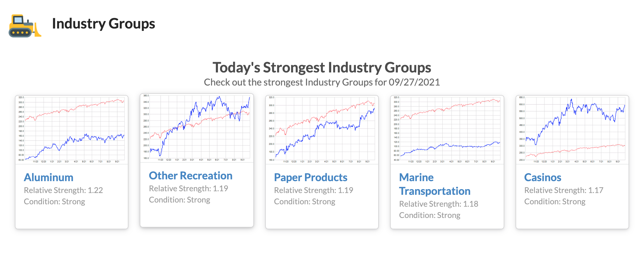Click the Today's Strongest Industry Groups title
Screen dimensions: 644x253
click(x=322, y=67)
